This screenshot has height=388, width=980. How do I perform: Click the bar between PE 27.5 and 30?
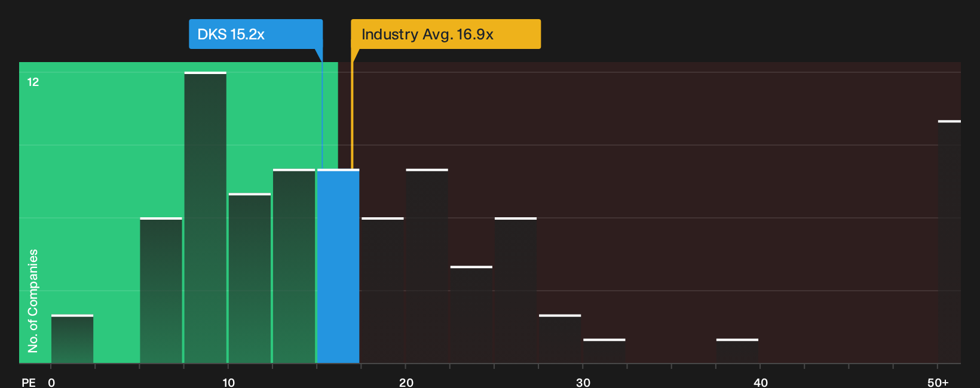pos(560,339)
